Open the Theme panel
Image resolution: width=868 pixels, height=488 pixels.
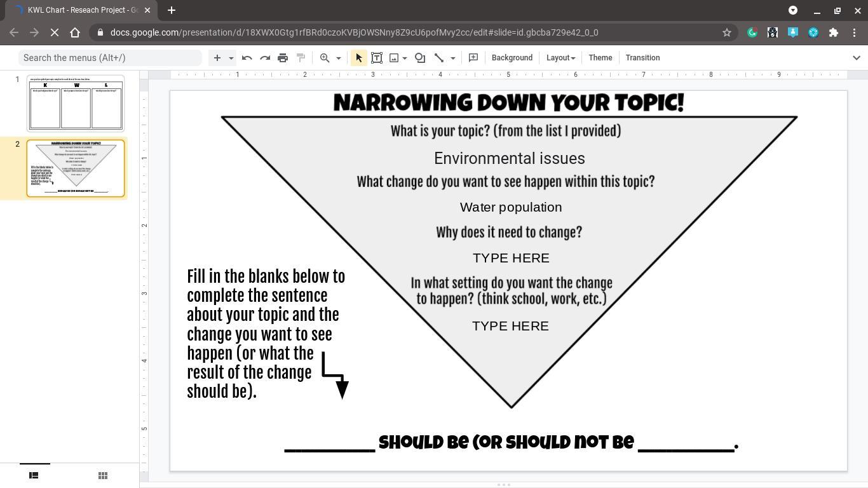[600, 58]
